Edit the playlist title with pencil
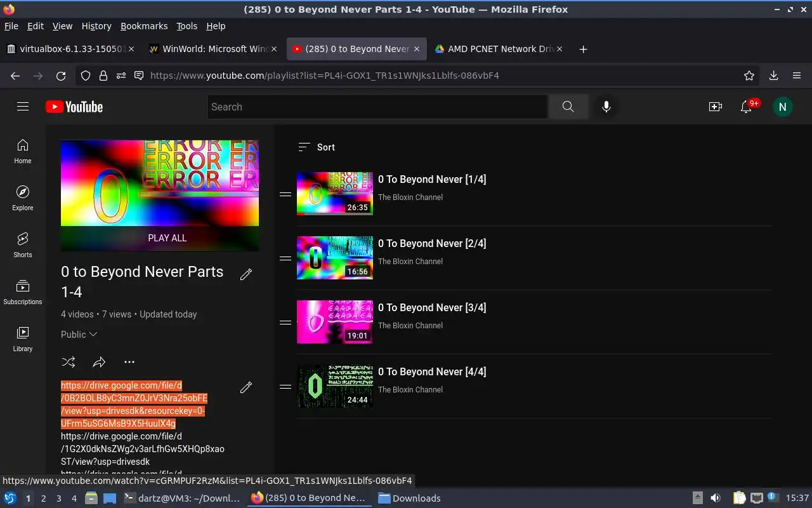Image resolution: width=812 pixels, height=508 pixels. 246,274
